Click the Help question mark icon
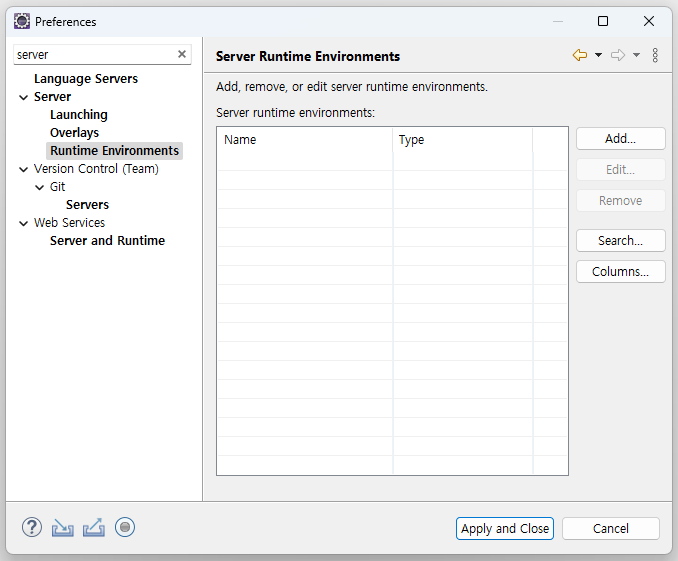Image resolution: width=678 pixels, height=561 pixels. coord(31,527)
